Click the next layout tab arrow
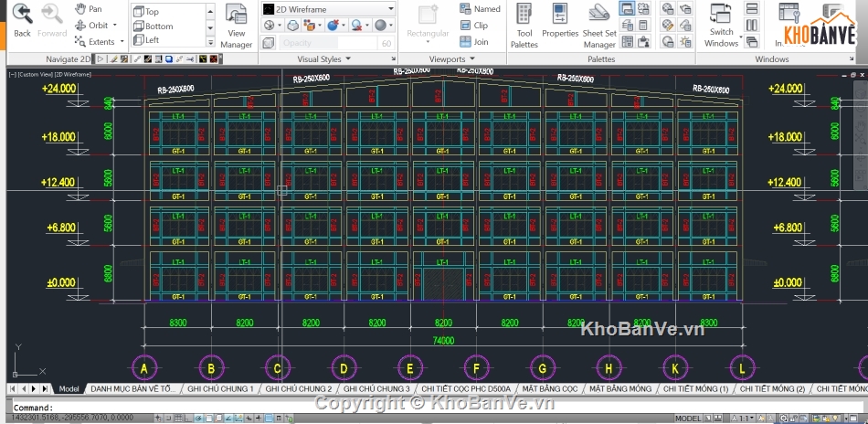Viewport: 868px width, 424px height. point(34,388)
